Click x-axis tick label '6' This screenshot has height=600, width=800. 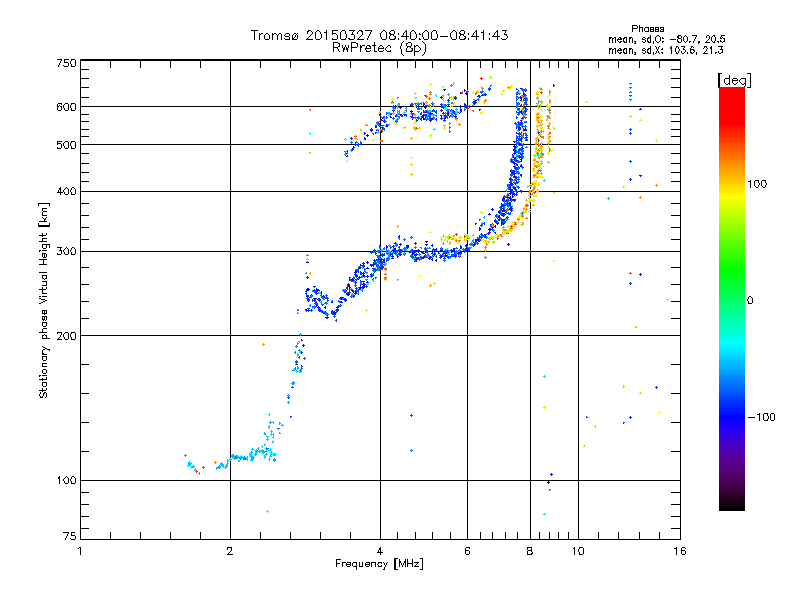point(467,551)
